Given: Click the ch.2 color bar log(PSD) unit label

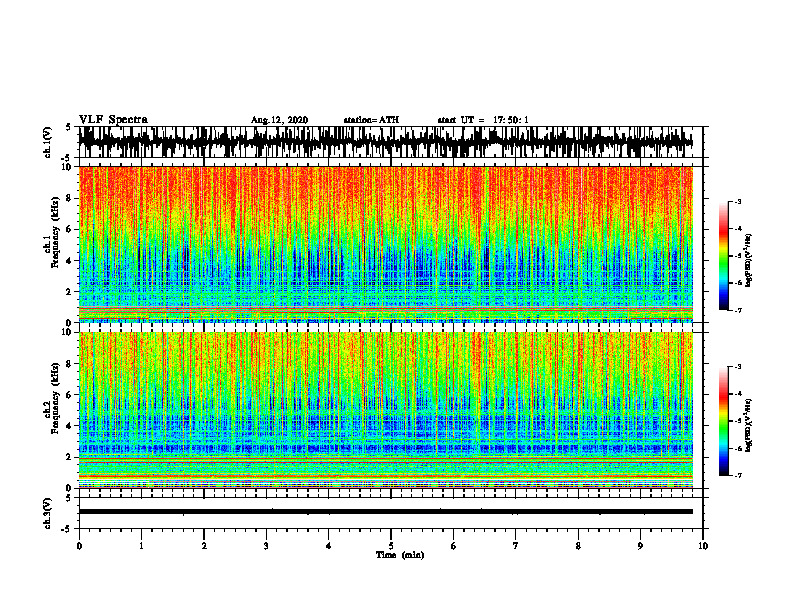Looking at the screenshot, I should click(749, 425).
